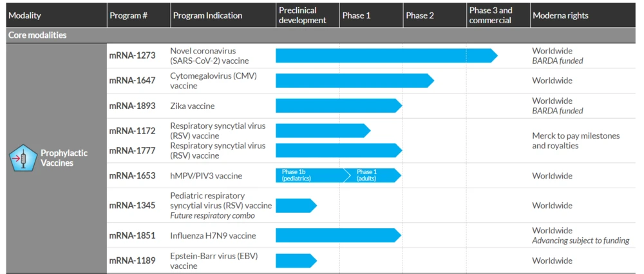Click the Advancing subject to funding note
This screenshot has width=644, height=274.
[x=580, y=240]
